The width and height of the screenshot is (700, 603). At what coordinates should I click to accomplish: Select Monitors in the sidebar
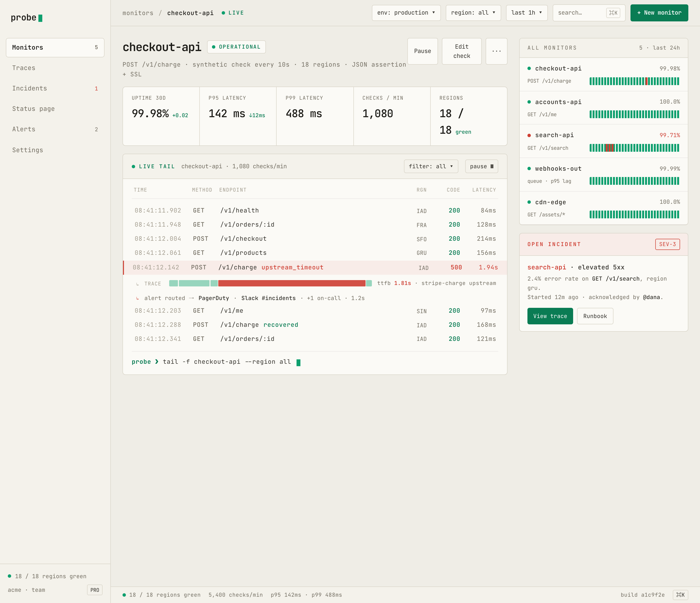coord(55,48)
